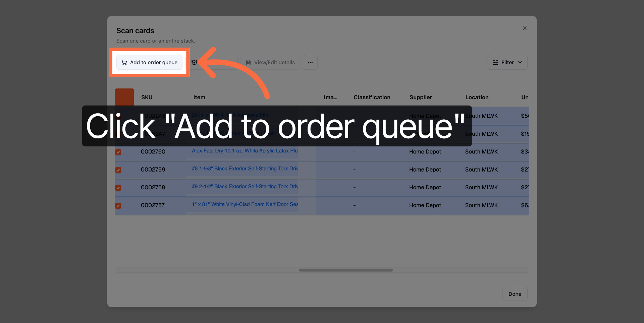Uncheck the row for SKU 0002758
The height and width of the screenshot is (323, 644).
tap(118, 188)
